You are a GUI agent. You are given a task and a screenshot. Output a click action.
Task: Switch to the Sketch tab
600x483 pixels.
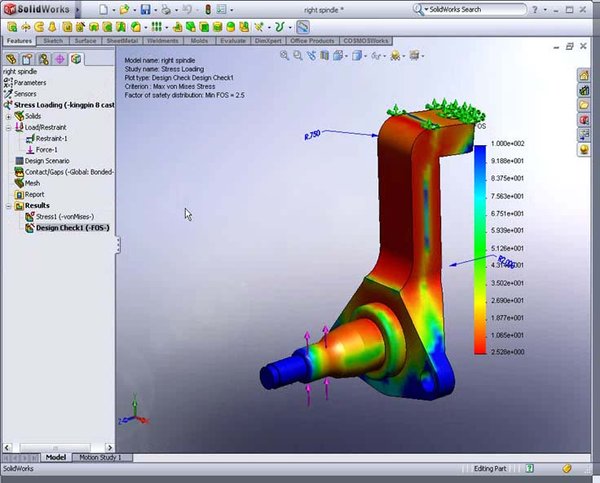tap(53, 41)
